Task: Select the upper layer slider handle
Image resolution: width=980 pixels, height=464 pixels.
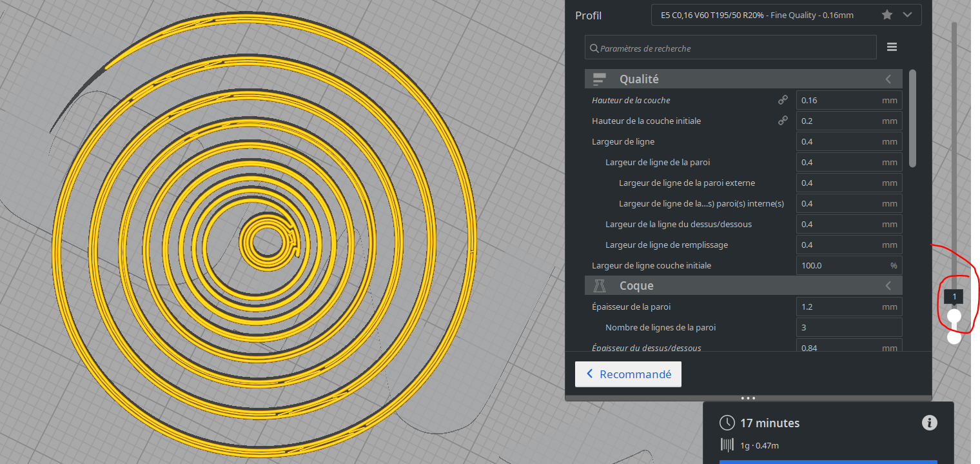Action: click(x=954, y=316)
